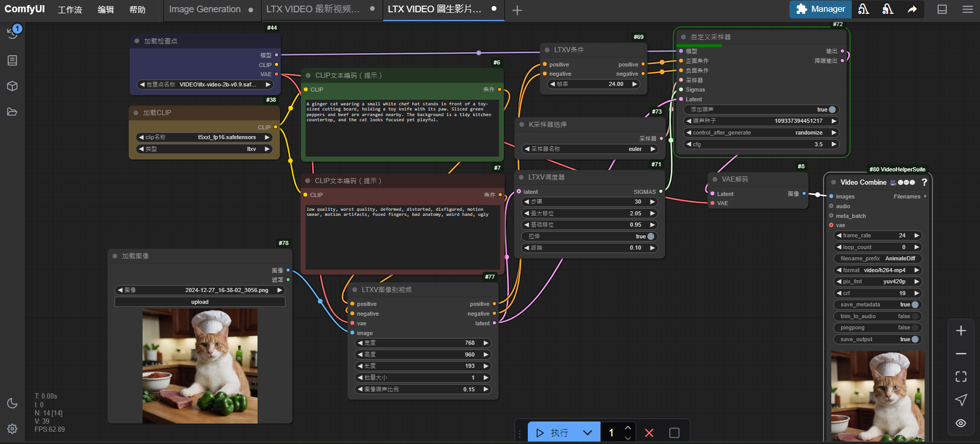Click the Manager button
This screenshot has height=444, width=980.
(820, 9)
